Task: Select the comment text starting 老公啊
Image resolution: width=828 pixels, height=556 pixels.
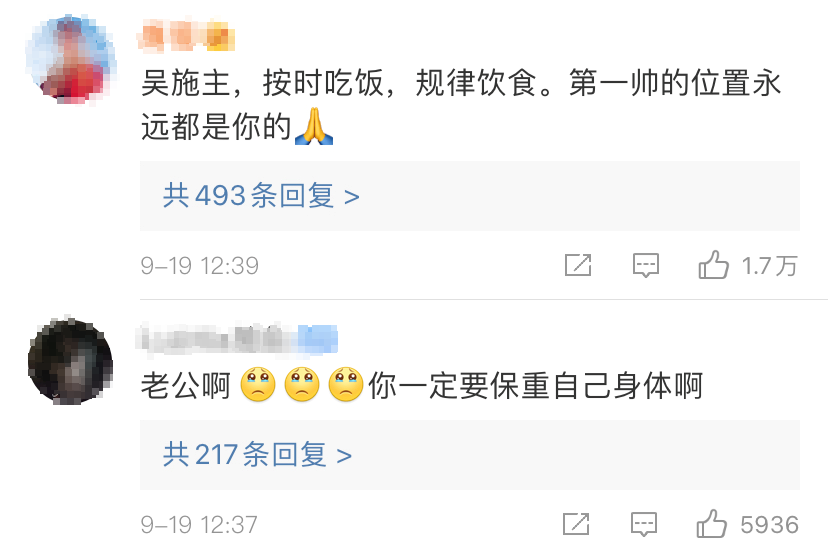Action: [x=421, y=385]
